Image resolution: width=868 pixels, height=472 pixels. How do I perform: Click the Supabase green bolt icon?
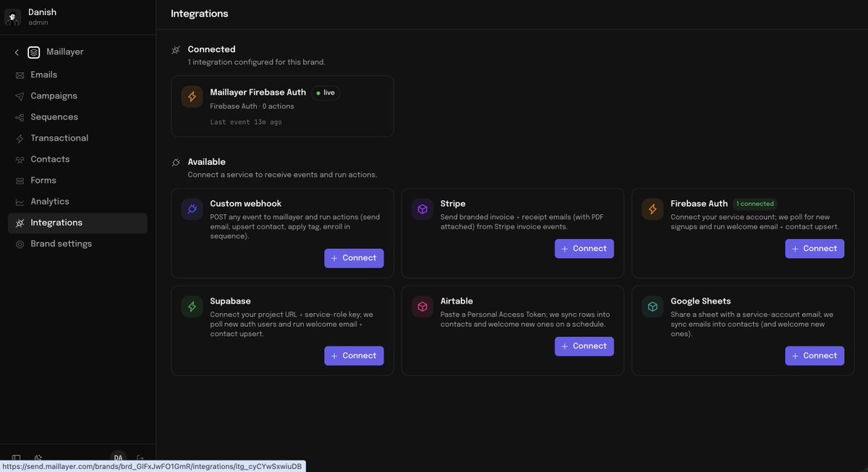pyautogui.click(x=192, y=306)
